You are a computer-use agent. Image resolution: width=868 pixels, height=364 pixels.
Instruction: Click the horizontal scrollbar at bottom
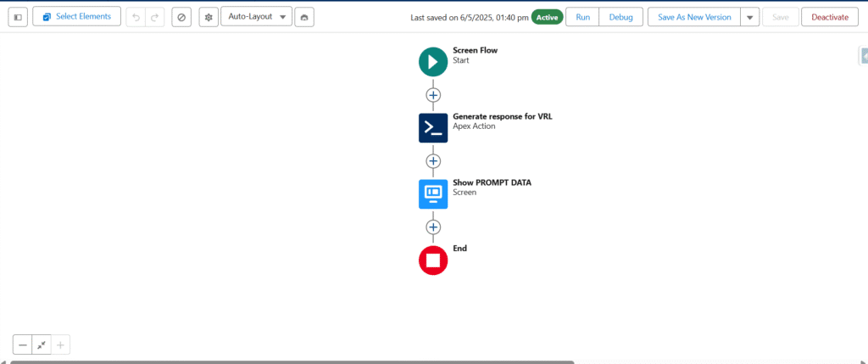[x=292, y=362]
